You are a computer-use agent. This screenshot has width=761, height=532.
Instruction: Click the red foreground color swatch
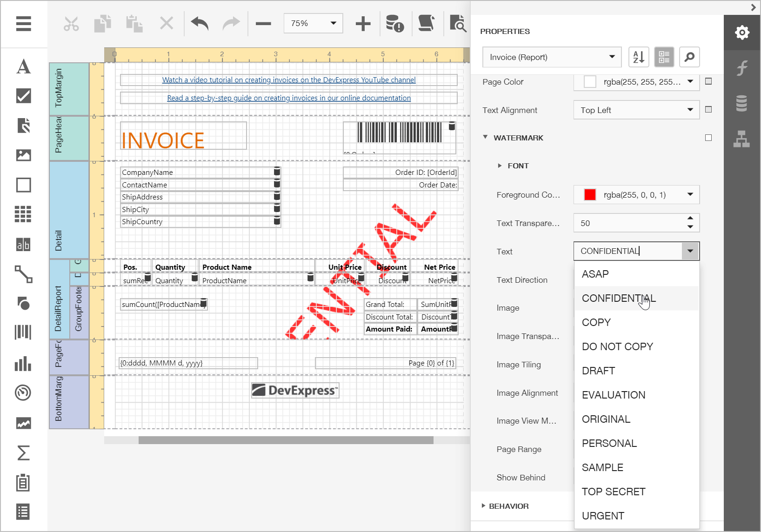(590, 195)
